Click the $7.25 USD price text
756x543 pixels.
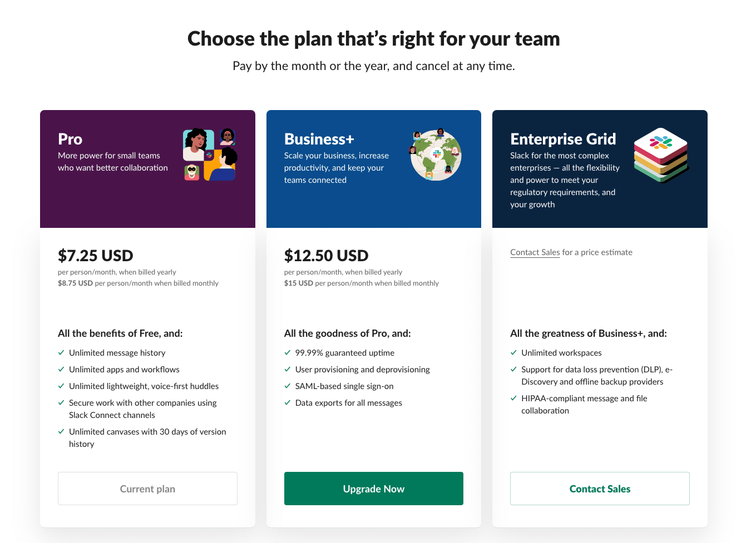[x=96, y=256]
